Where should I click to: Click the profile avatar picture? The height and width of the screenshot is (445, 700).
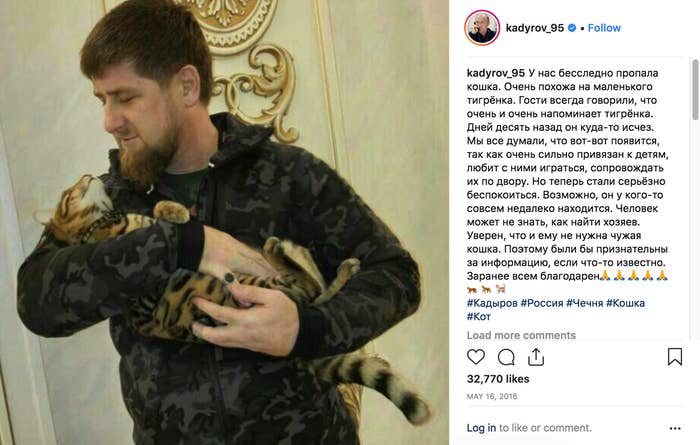[x=482, y=28]
